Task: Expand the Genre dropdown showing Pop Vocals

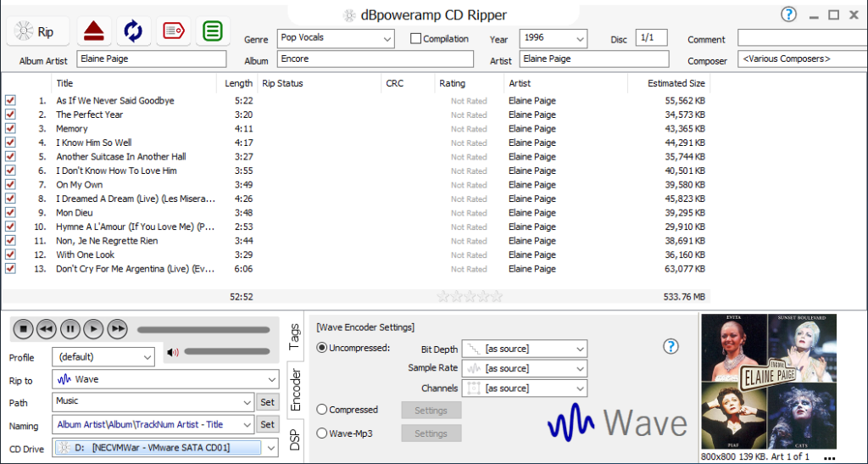Action: pyautogui.click(x=336, y=39)
